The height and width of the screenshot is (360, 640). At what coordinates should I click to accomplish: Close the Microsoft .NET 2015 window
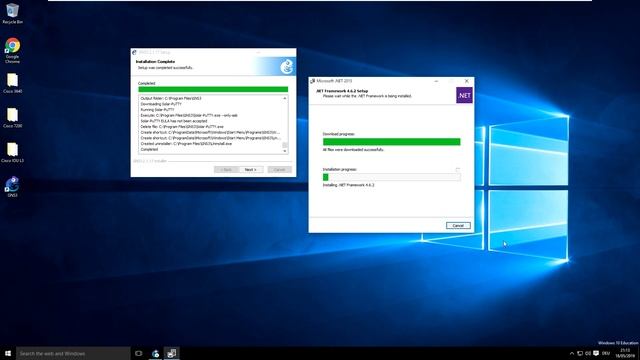click(x=467, y=81)
